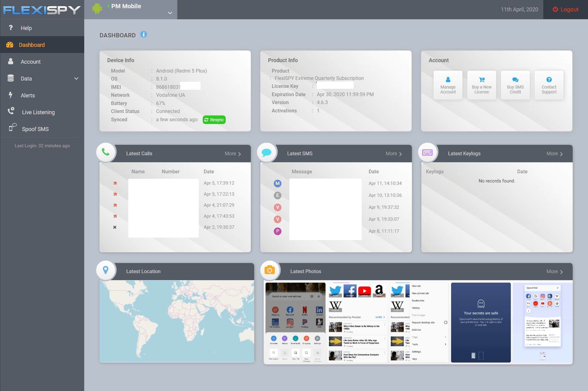Click the Latest Location pin icon
Screen dimensions: 588x391
pos(106,270)
